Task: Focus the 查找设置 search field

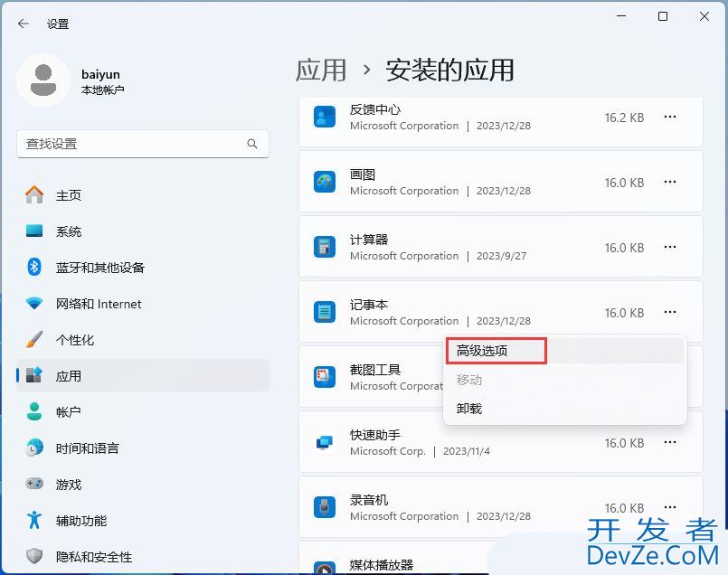Action: (143, 144)
